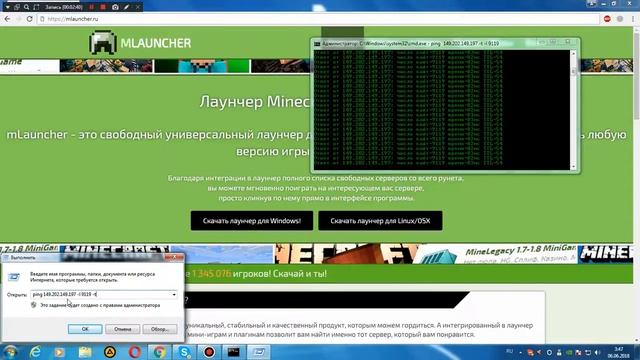This screenshot has width=640, height=360.
Task: Open the screen recorder taskbar icon
Action: click(209, 352)
